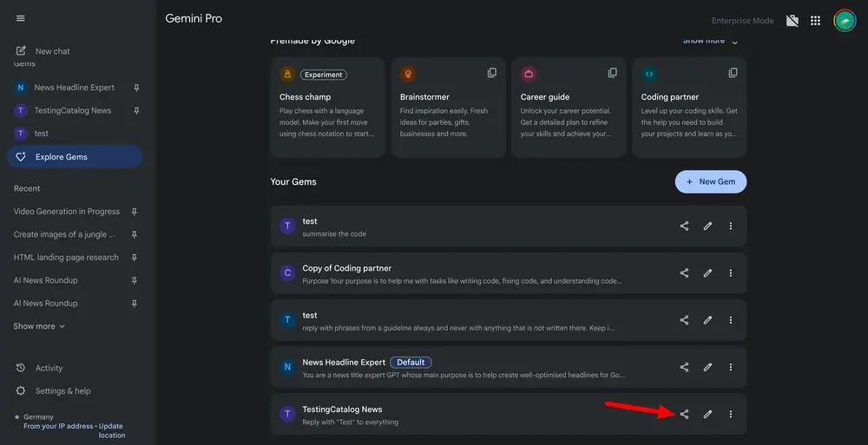Expand Show more under Recent chats
Viewport: 868px width, 445px height.
click(x=39, y=326)
